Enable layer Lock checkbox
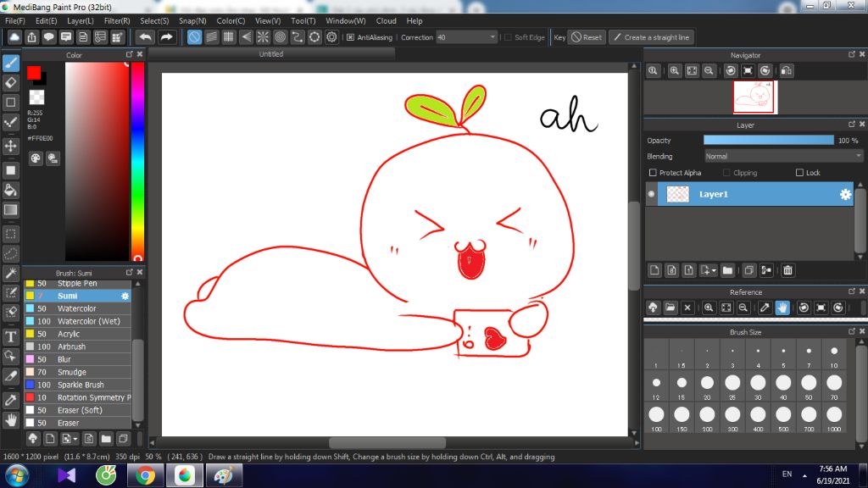 (799, 173)
